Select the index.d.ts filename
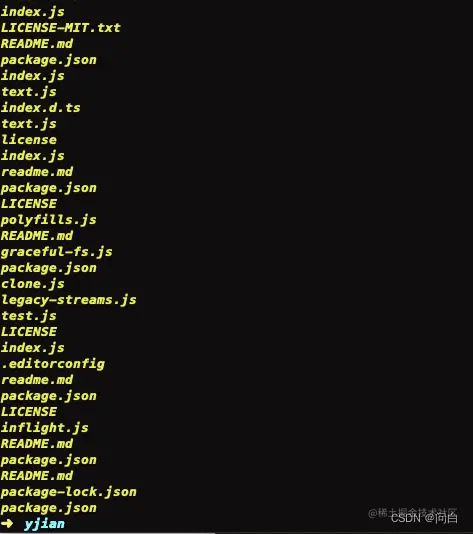This screenshot has height=534, width=473. coord(41,108)
